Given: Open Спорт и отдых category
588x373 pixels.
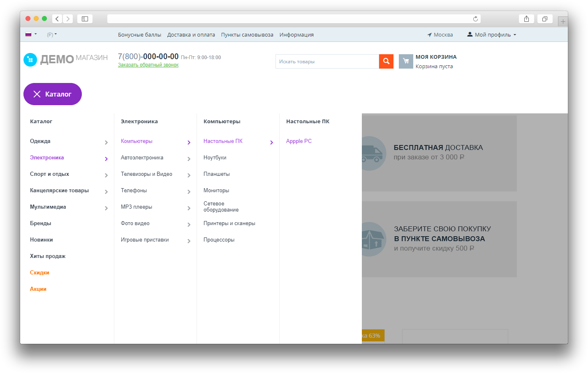Looking at the screenshot, I should tap(49, 174).
